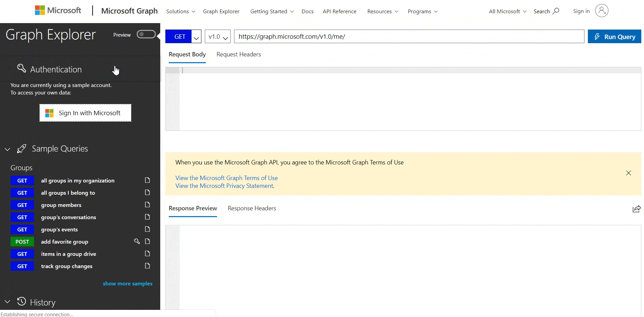644x317 pixels.
Task: Click show more samples link
Action: pos(128,283)
